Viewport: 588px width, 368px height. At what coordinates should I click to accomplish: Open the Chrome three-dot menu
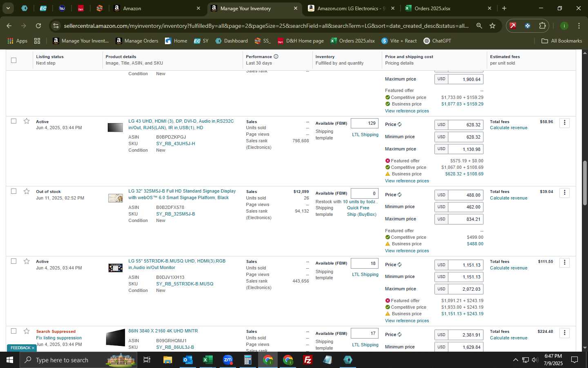coord(579,26)
